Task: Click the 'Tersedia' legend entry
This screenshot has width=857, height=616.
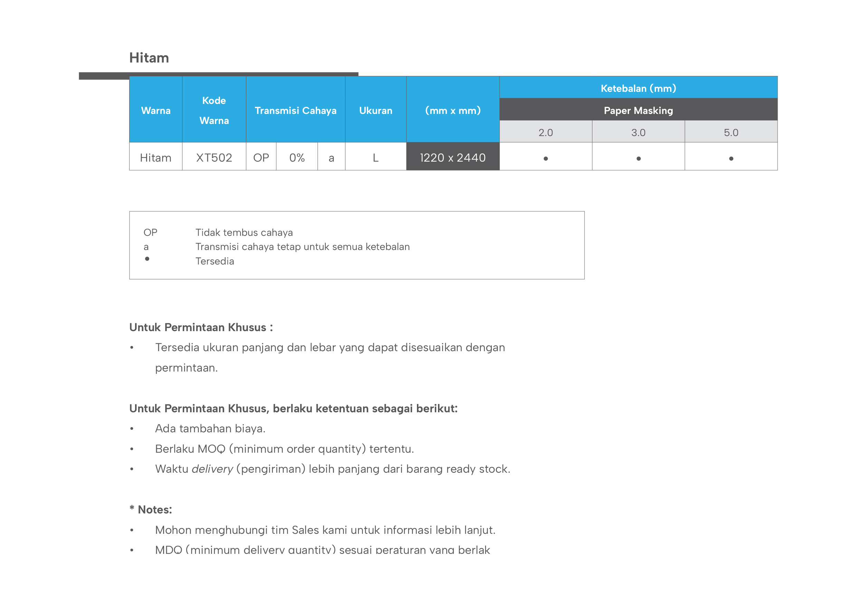Action: coord(215,261)
